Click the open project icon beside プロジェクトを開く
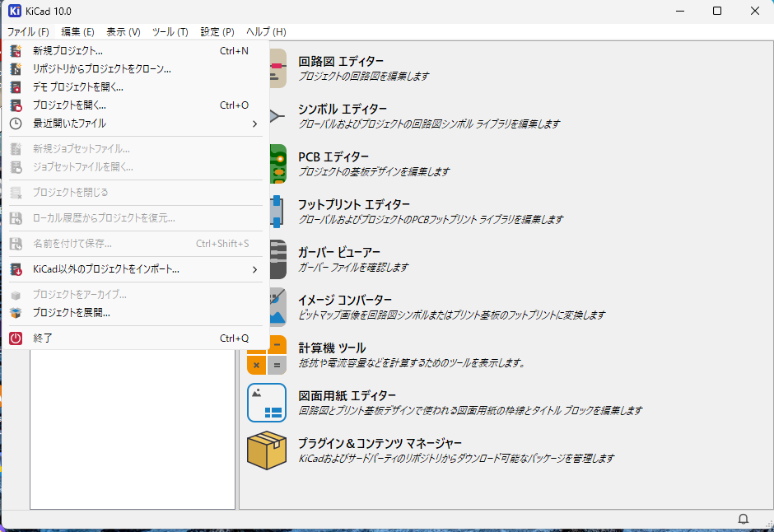Viewport: 774px width, 532px height. 16,105
